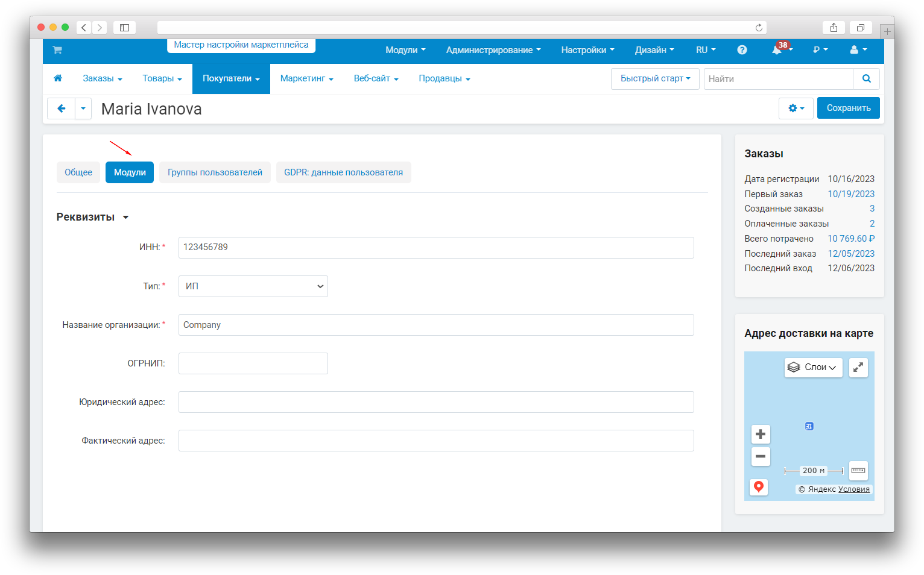Go to the home dashboard icon

58,78
